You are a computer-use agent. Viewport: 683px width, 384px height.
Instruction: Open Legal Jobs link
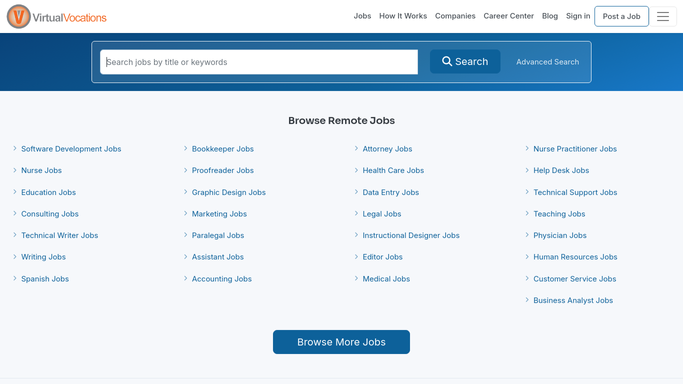pos(382,214)
